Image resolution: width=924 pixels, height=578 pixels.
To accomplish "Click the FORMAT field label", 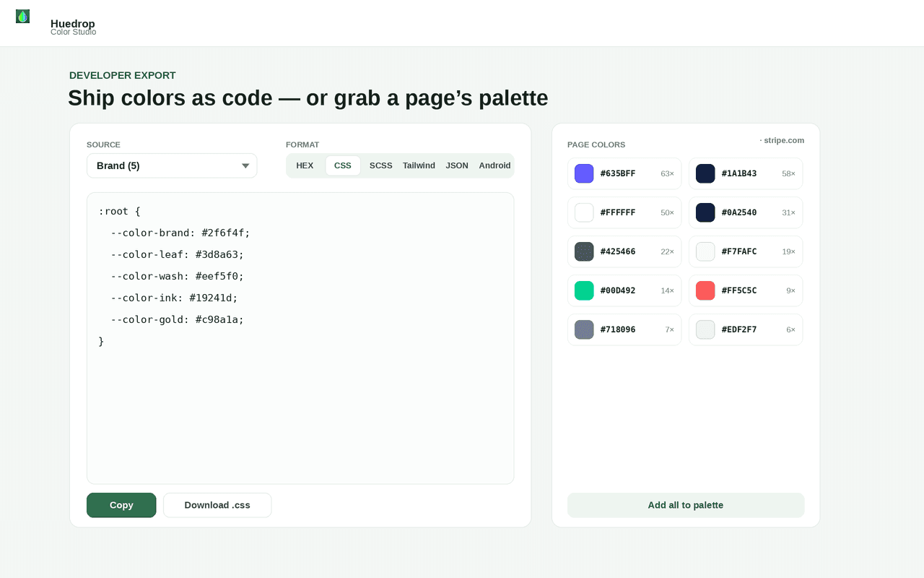I will coord(302,144).
